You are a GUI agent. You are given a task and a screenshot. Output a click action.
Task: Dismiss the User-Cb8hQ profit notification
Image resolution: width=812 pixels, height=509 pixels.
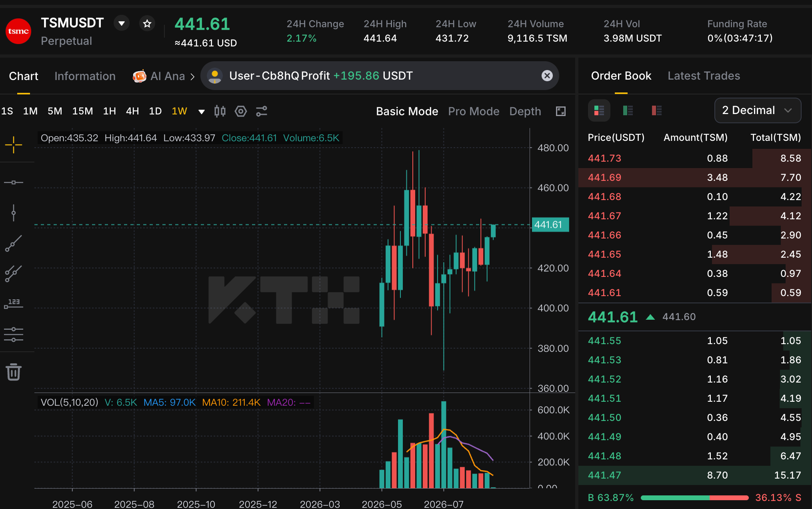click(x=547, y=76)
